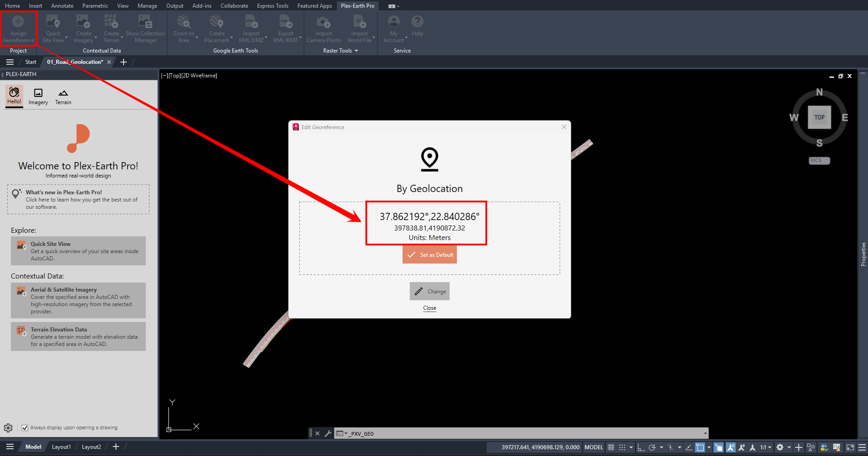
Task: Open the 1:1 annotation scale dropdown
Action: pyautogui.click(x=766, y=447)
